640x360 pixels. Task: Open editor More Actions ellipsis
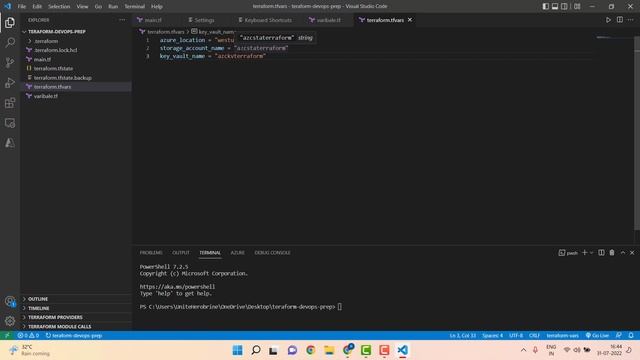click(x=631, y=20)
